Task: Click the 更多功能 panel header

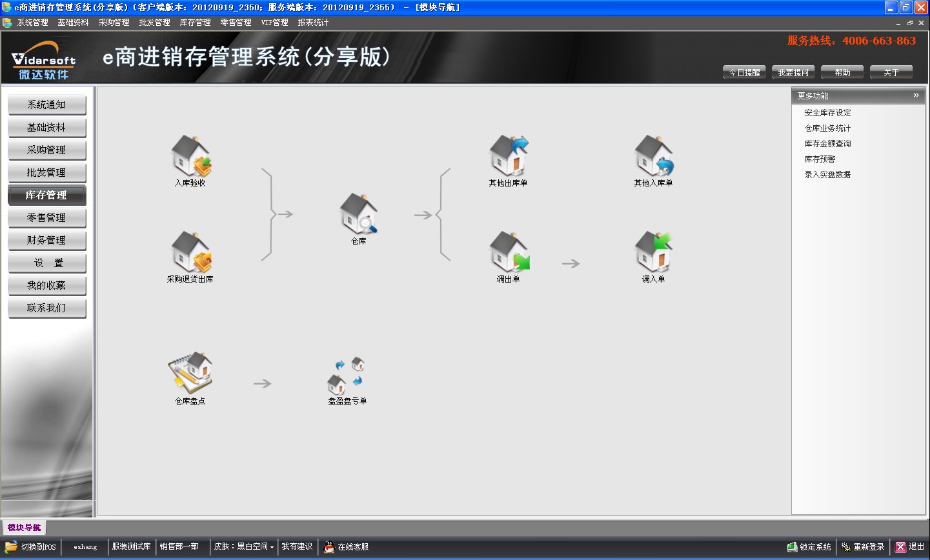Action: click(x=858, y=95)
